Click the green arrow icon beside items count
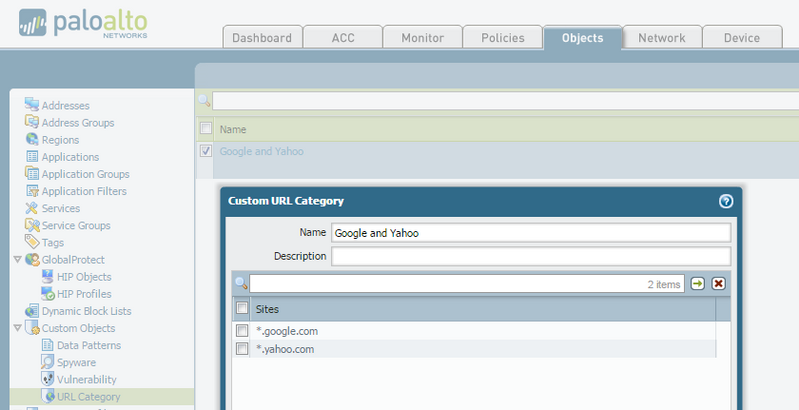Viewport: 799px width, 410px height. pos(698,284)
